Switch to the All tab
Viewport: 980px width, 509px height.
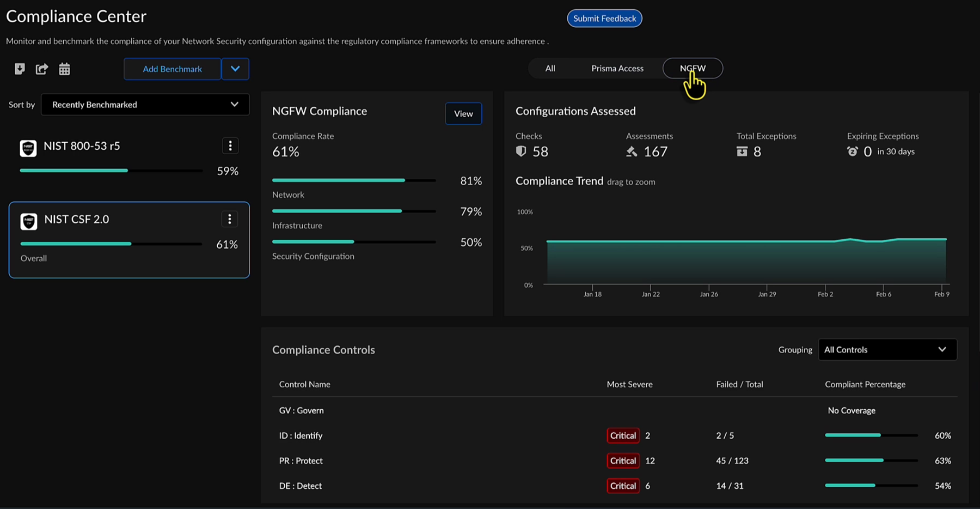tap(550, 68)
